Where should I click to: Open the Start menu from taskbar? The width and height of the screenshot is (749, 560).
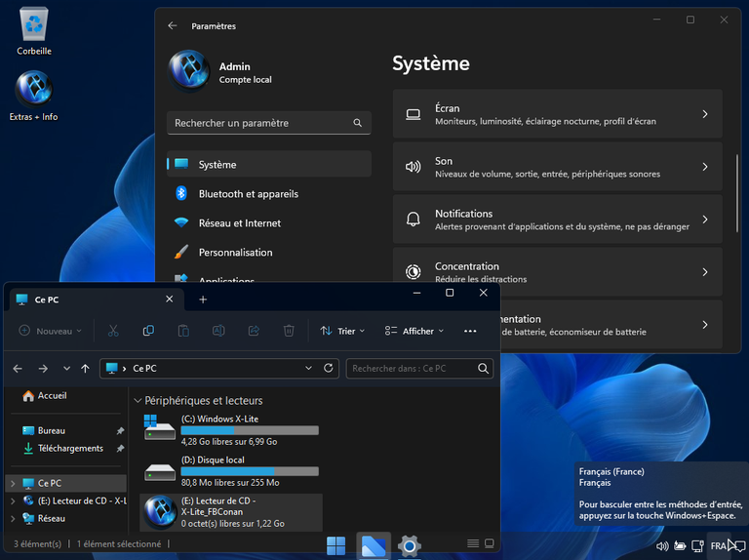(x=335, y=545)
